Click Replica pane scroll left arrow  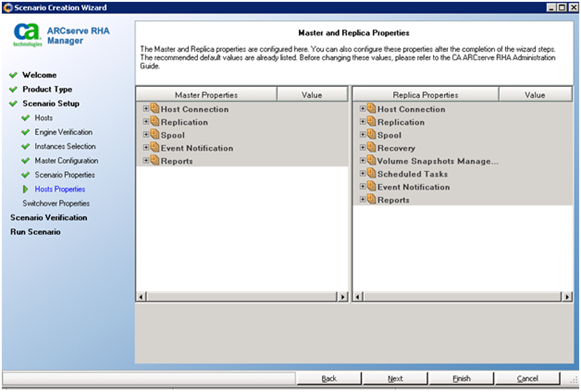358,297
